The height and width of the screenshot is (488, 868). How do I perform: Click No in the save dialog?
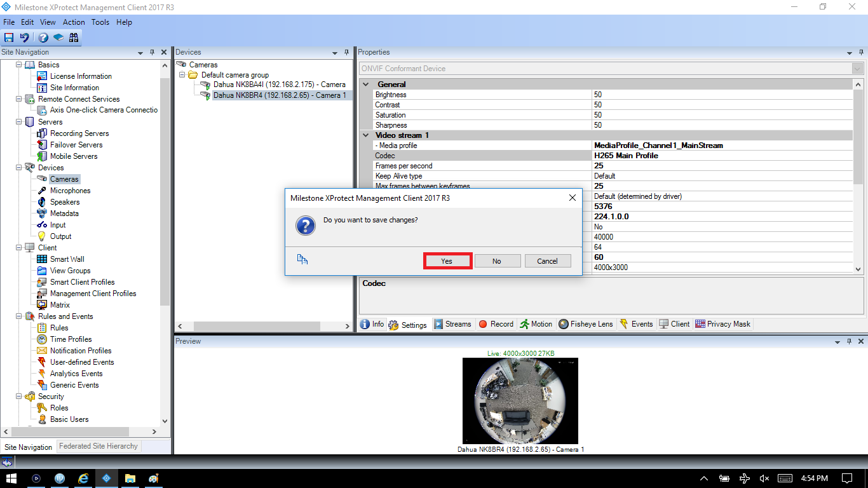coord(497,261)
